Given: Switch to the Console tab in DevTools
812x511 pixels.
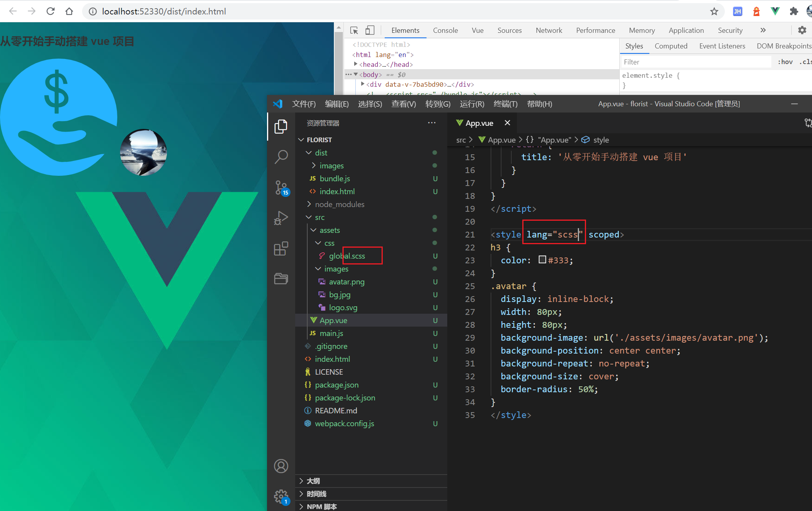Looking at the screenshot, I should (445, 30).
